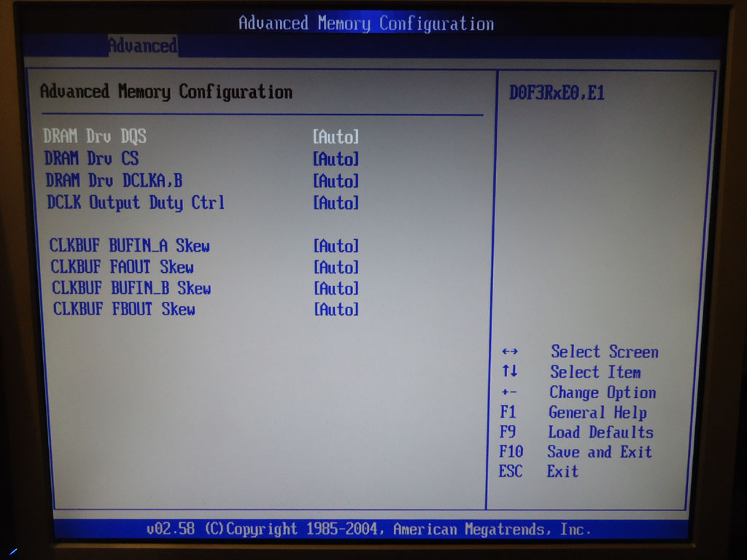This screenshot has height=560, width=747.
Task: Click the Advanced Memory Configuration panel heading
Action: pos(166,91)
